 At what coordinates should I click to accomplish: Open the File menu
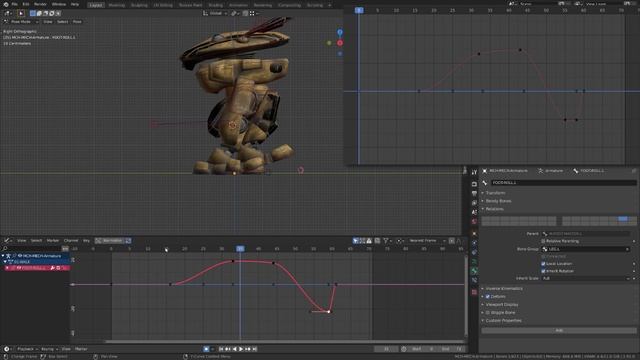point(14,4)
